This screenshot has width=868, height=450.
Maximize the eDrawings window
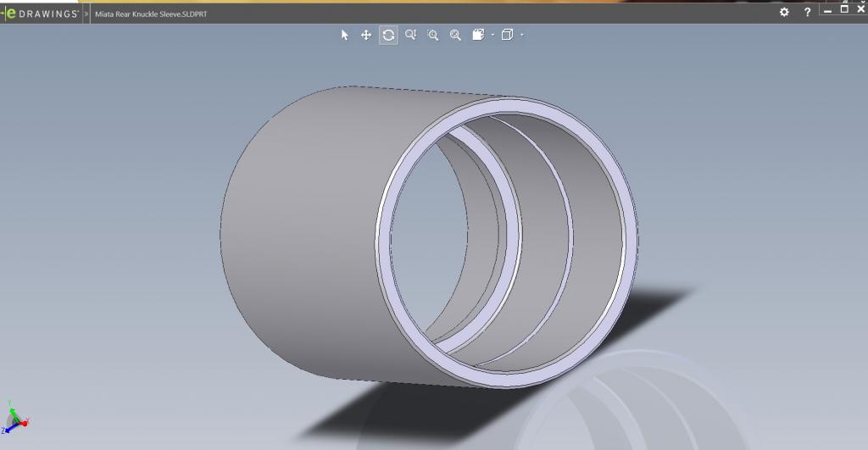point(844,9)
